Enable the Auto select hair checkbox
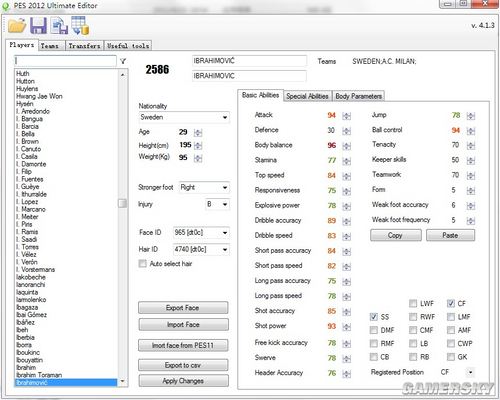 143,264
